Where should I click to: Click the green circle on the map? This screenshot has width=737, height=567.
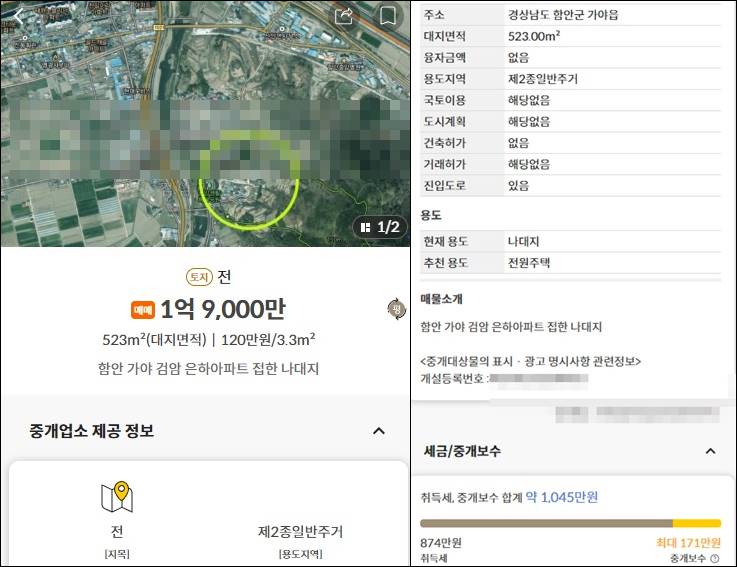click(249, 179)
